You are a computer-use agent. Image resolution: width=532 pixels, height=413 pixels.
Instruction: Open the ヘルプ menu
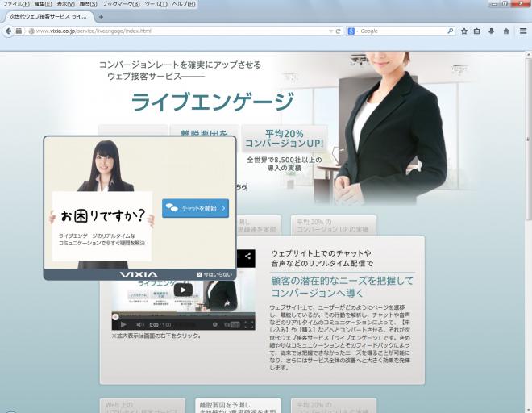(184, 4)
